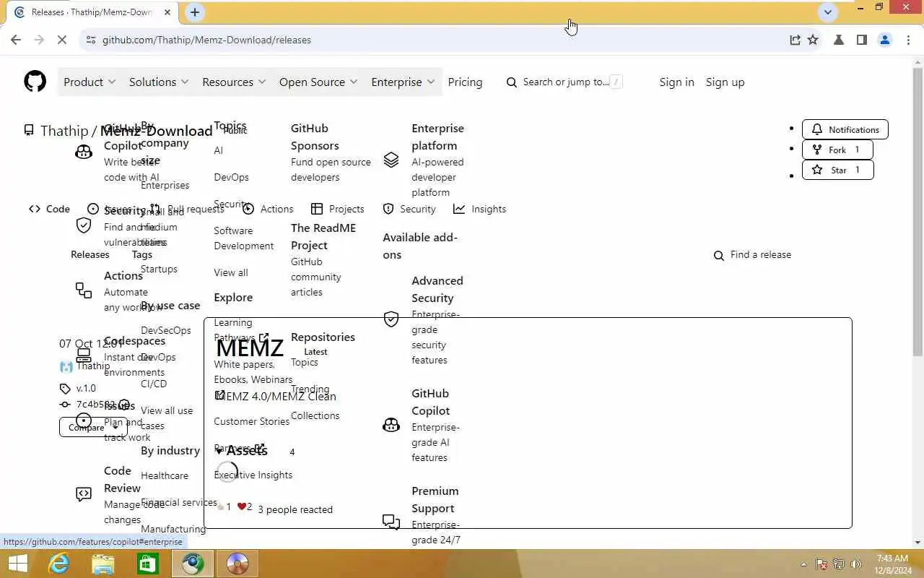Open The ReadME Project link
The width and height of the screenshot is (924, 578).
point(323,236)
